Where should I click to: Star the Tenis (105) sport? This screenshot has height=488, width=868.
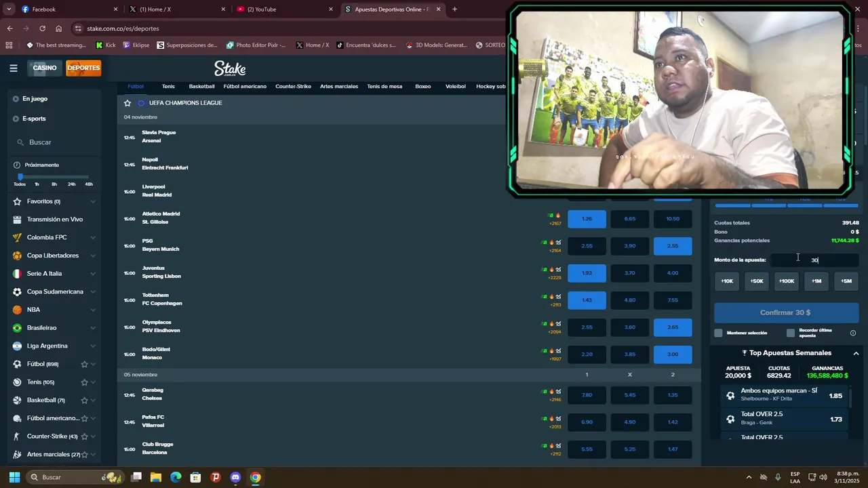85,382
